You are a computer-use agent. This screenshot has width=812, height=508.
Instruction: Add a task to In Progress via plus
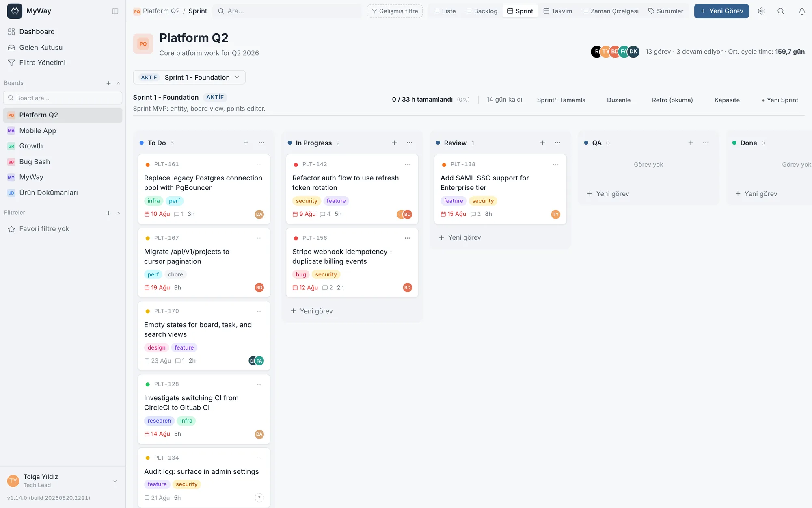394,143
